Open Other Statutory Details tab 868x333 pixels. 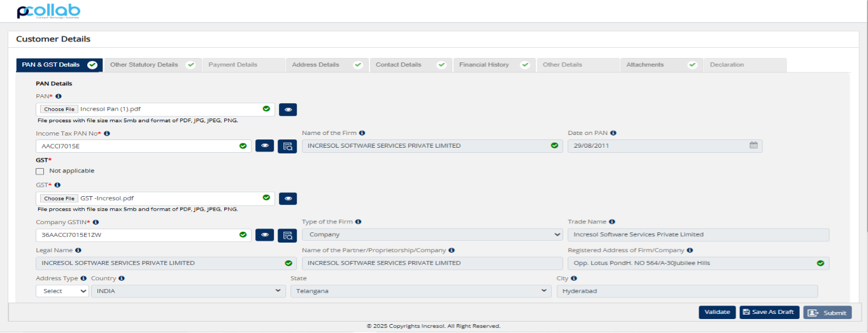[152, 65]
